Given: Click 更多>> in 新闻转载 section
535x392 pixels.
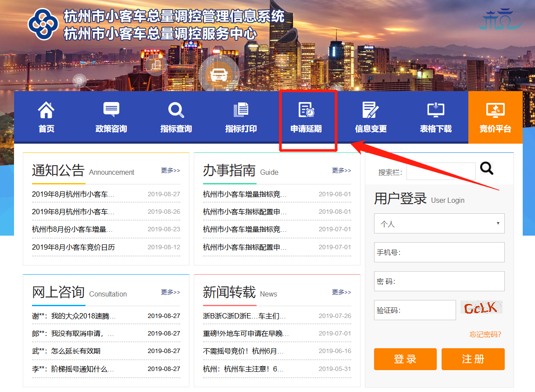Looking at the screenshot, I should [x=342, y=292].
